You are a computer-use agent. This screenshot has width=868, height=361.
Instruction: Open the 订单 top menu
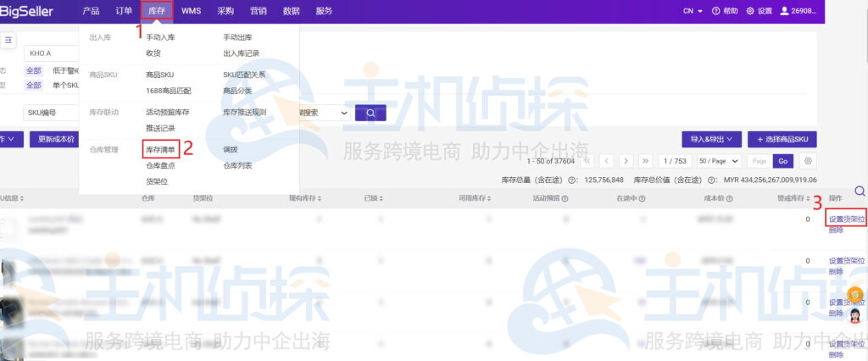click(124, 11)
